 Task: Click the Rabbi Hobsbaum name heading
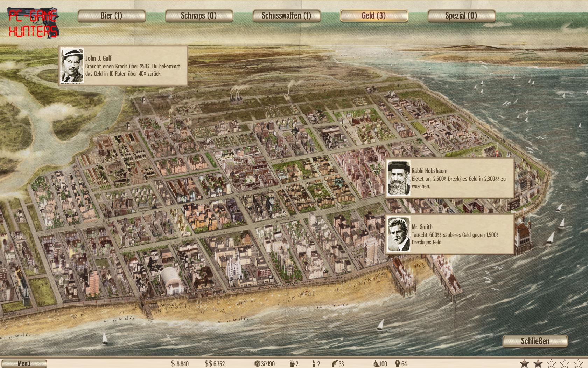click(429, 171)
